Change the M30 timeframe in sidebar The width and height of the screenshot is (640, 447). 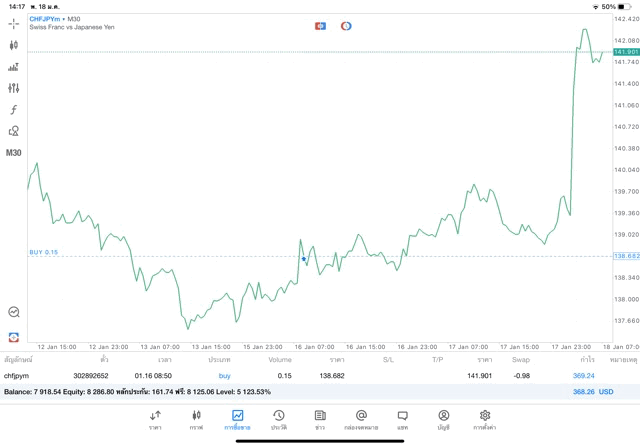[13, 153]
